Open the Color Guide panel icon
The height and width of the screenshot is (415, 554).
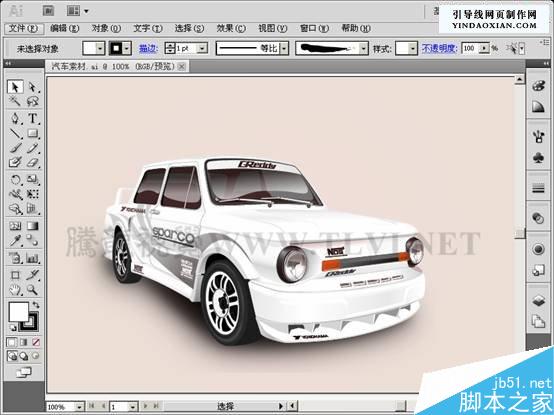tap(538, 107)
